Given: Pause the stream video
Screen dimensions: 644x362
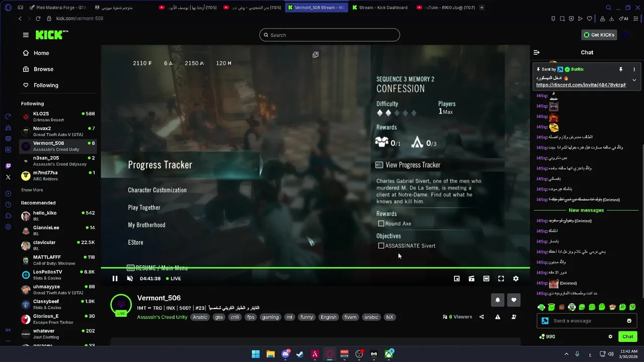Looking at the screenshot, I should click(115, 279).
